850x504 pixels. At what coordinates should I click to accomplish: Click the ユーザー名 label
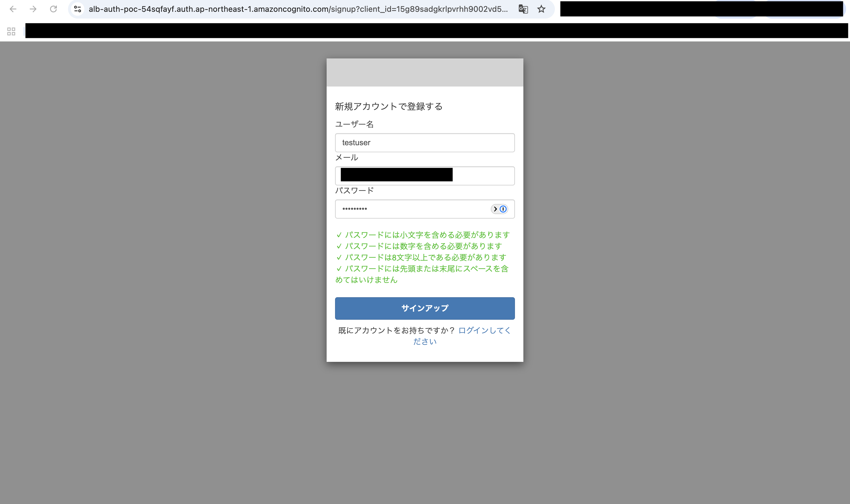[354, 124]
